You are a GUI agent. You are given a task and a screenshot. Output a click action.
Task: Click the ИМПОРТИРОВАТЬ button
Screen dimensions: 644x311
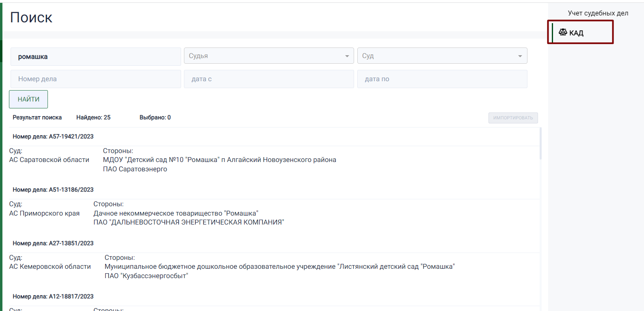pyautogui.click(x=513, y=118)
